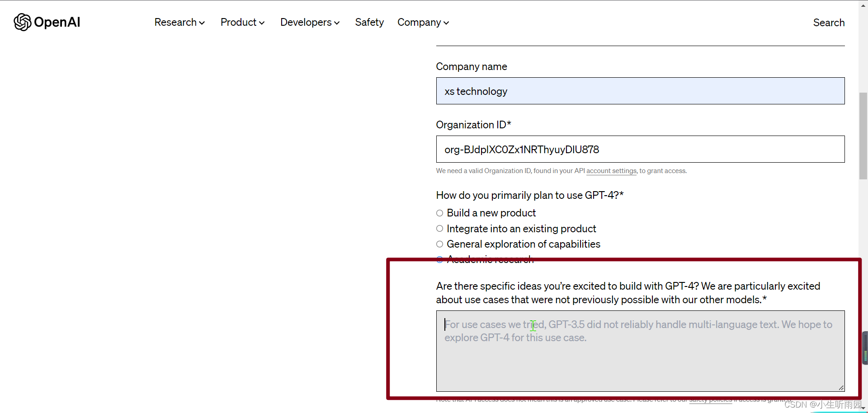Click the Search link
Viewport: 868px width, 413px height.
[x=829, y=23]
